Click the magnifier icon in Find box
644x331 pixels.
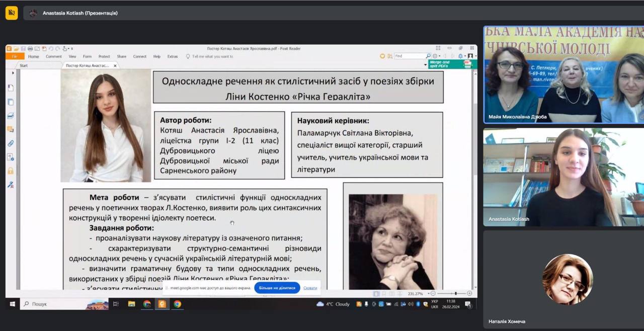[x=428, y=56]
